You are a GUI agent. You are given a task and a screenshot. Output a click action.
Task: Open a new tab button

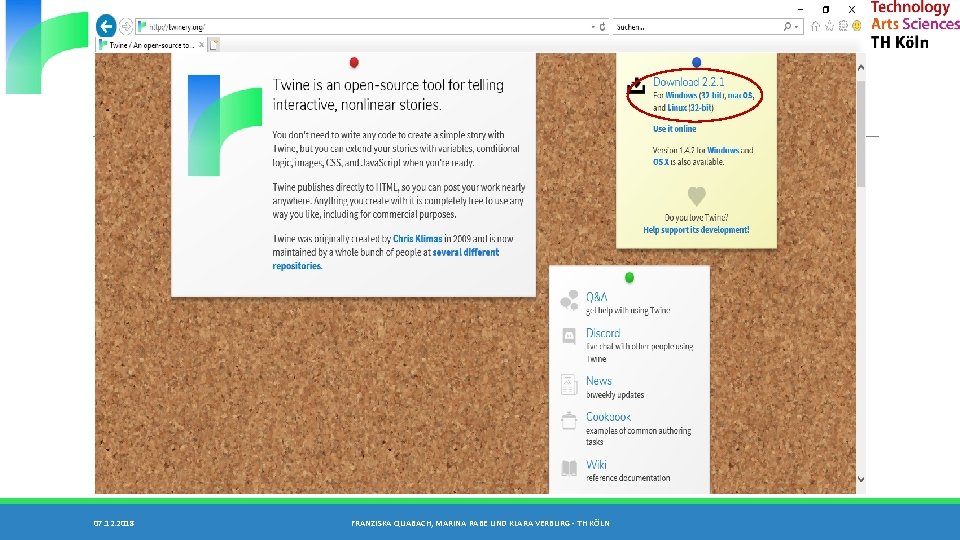(x=214, y=45)
